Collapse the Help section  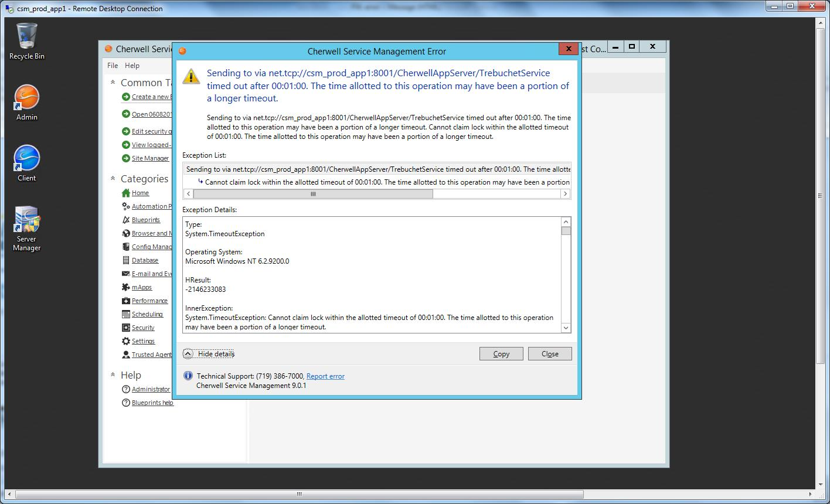tap(113, 375)
